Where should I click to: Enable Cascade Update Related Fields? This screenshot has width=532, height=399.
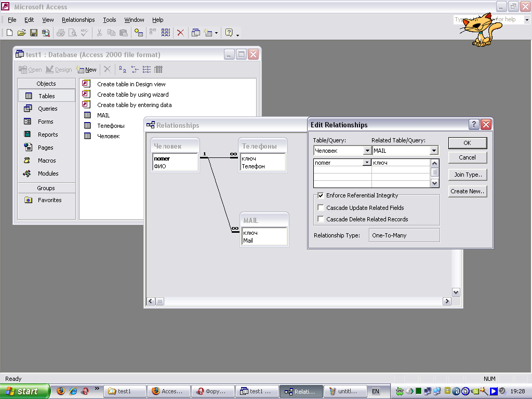[321, 208]
